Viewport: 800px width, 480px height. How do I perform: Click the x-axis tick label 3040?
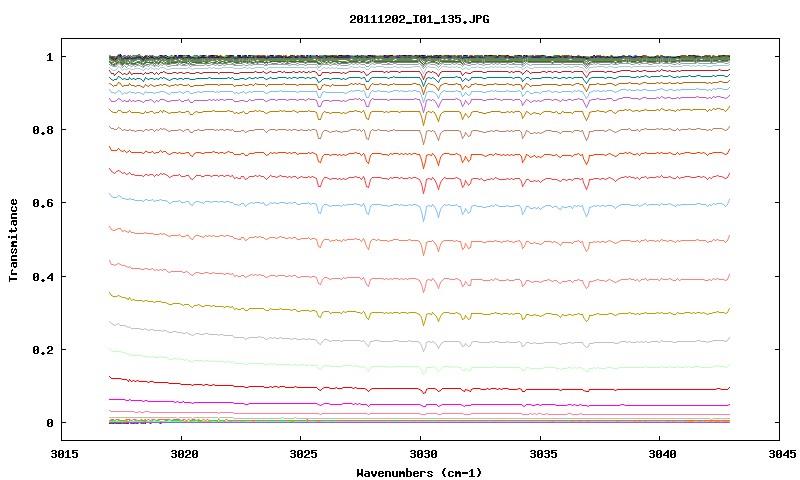[x=662, y=454]
